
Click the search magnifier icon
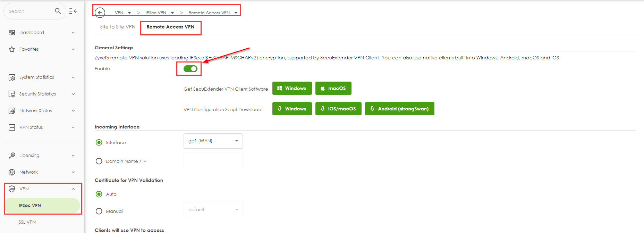pyautogui.click(x=58, y=11)
